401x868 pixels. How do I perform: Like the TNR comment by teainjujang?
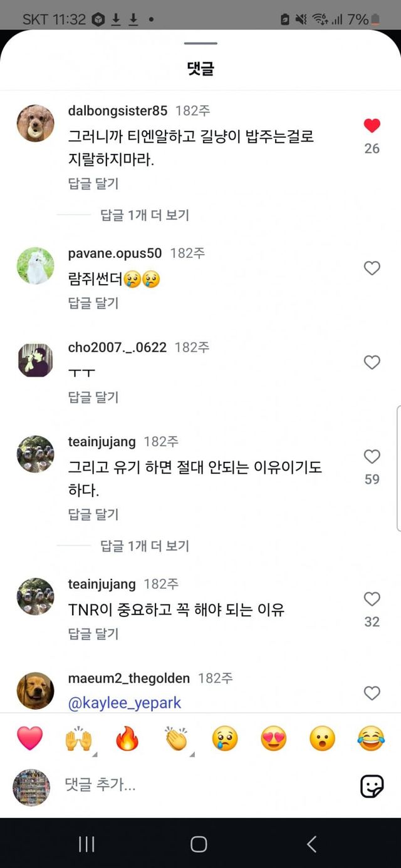point(372,600)
